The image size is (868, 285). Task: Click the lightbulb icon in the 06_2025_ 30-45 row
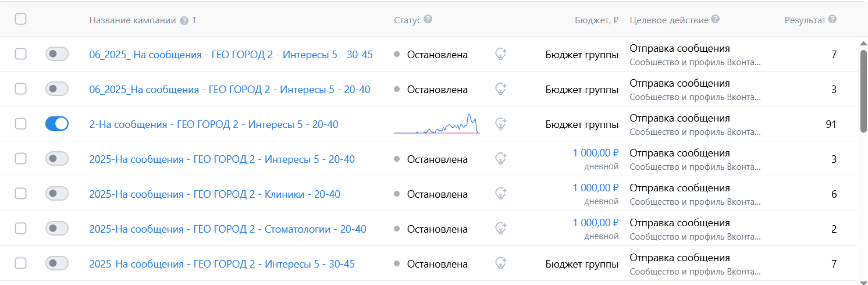[x=500, y=54]
